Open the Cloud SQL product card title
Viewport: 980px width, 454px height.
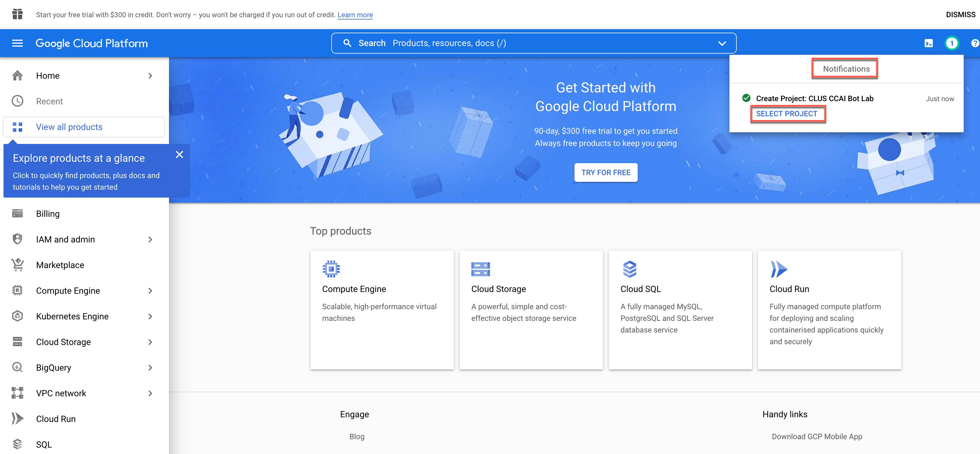[641, 289]
